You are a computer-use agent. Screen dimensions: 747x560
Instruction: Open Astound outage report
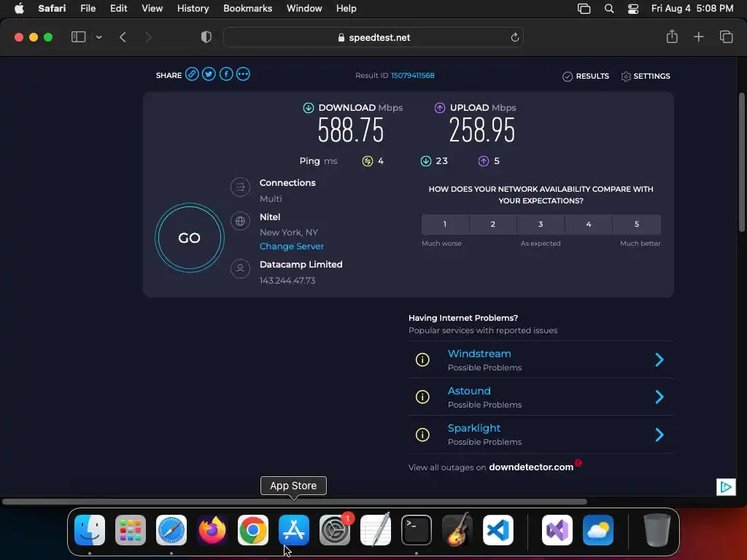click(x=469, y=391)
